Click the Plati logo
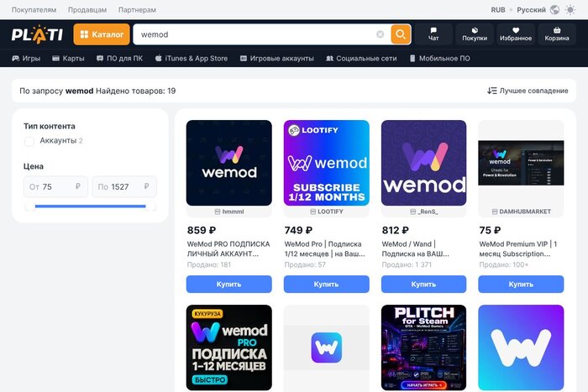 37,34
